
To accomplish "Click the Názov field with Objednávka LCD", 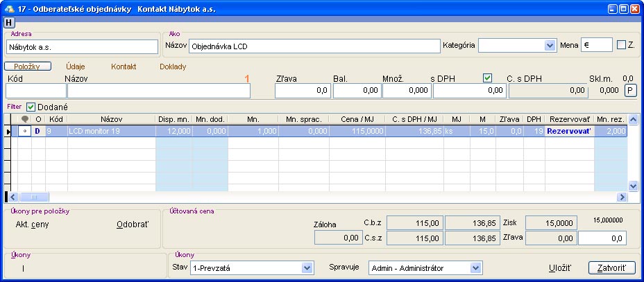I will (314, 46).
